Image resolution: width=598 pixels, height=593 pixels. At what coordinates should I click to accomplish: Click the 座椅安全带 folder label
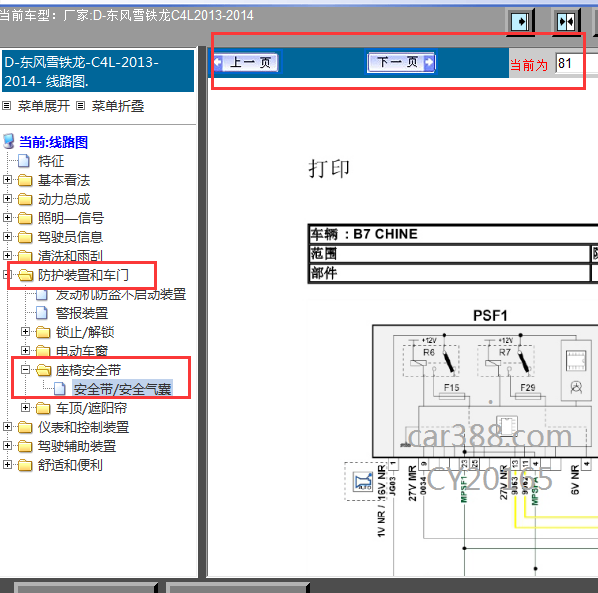(x=88, y=370)
